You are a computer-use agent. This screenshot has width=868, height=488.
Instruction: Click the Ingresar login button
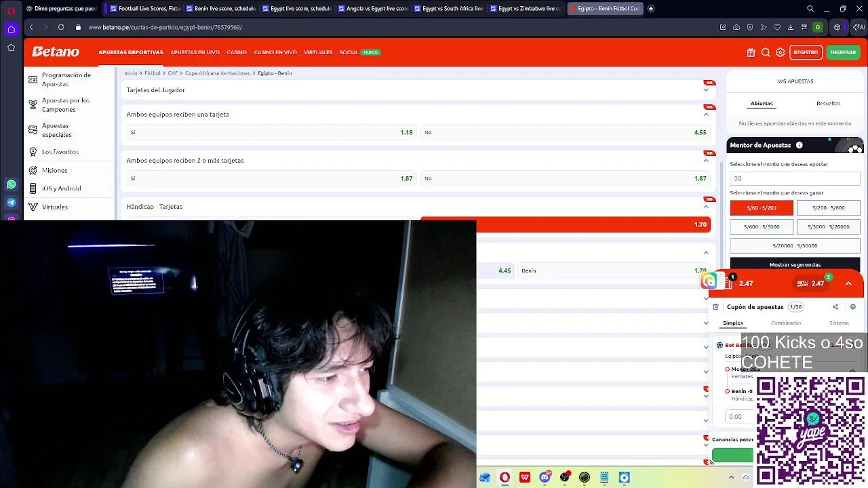click(x=843, y=52)
